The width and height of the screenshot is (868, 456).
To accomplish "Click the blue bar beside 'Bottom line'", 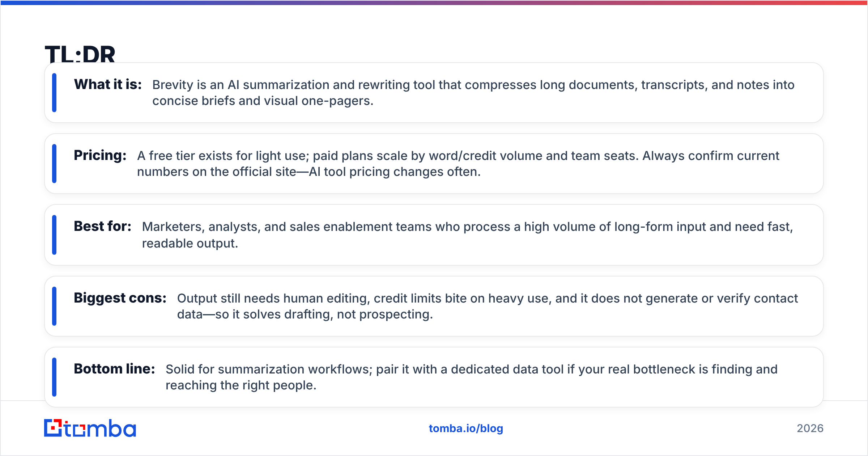I will (x=54, y=377).
